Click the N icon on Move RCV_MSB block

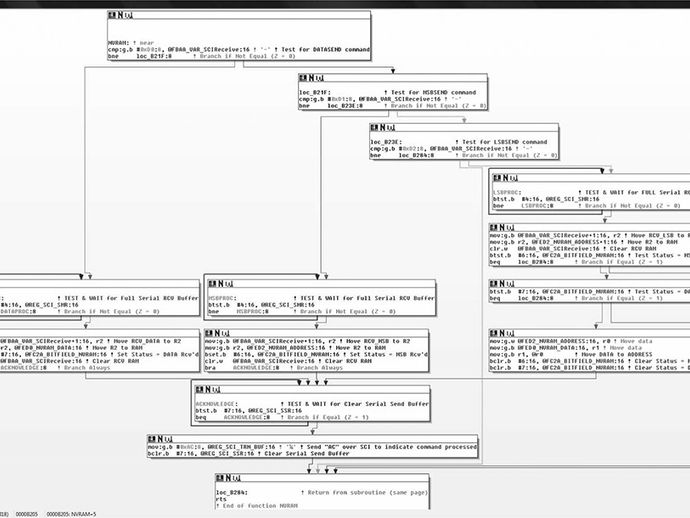click(217, 333)
